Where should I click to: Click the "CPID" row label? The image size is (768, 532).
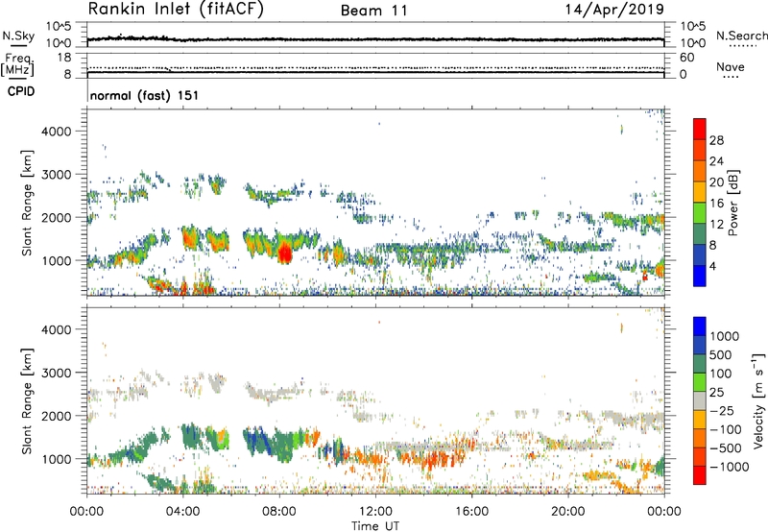(21, 91)
